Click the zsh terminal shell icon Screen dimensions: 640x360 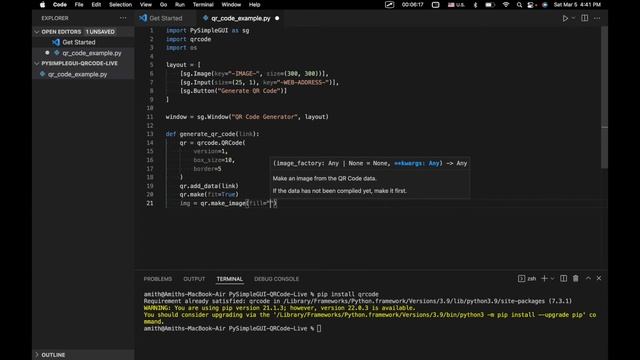[521, 278]
